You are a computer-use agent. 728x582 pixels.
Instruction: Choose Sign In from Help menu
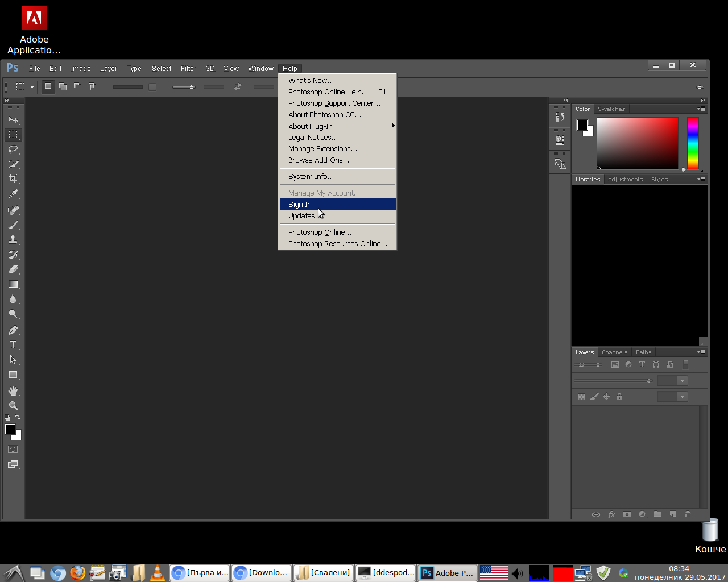pos(338,204)
